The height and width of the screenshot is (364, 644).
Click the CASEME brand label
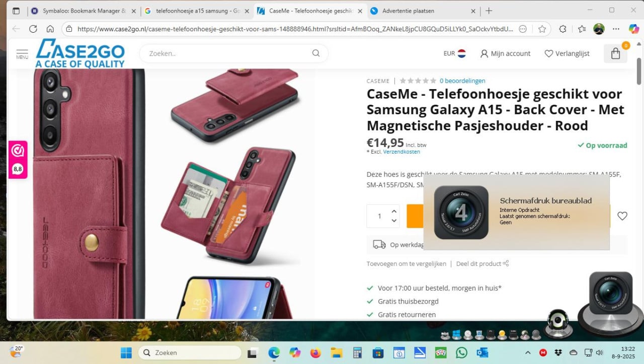(378, 81)
